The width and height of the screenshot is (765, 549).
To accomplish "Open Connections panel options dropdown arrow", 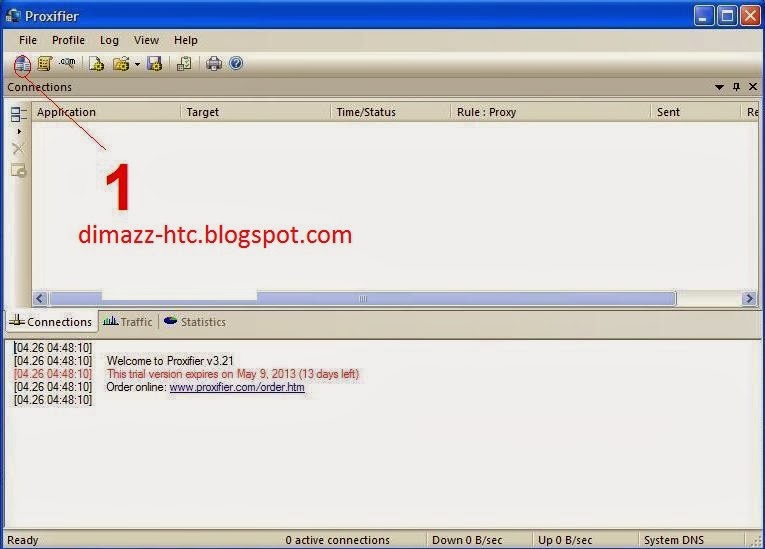I will tap(719, 87).
